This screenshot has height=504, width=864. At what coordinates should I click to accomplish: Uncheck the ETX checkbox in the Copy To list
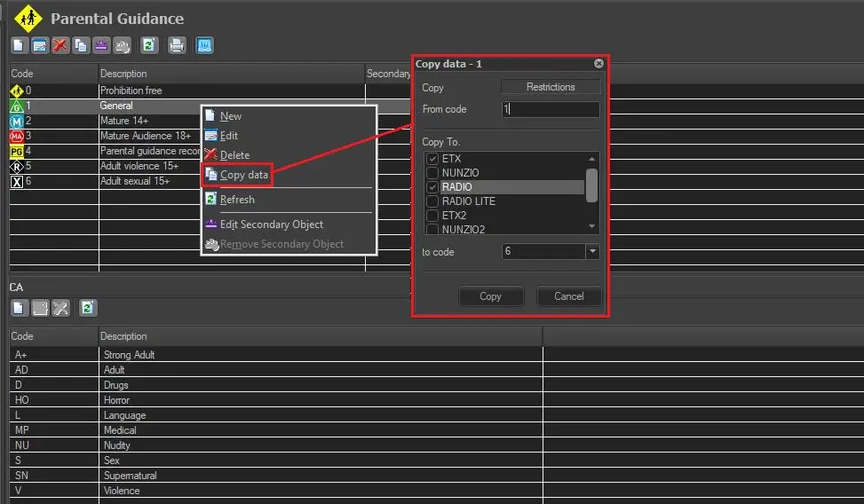pos(432,159)
